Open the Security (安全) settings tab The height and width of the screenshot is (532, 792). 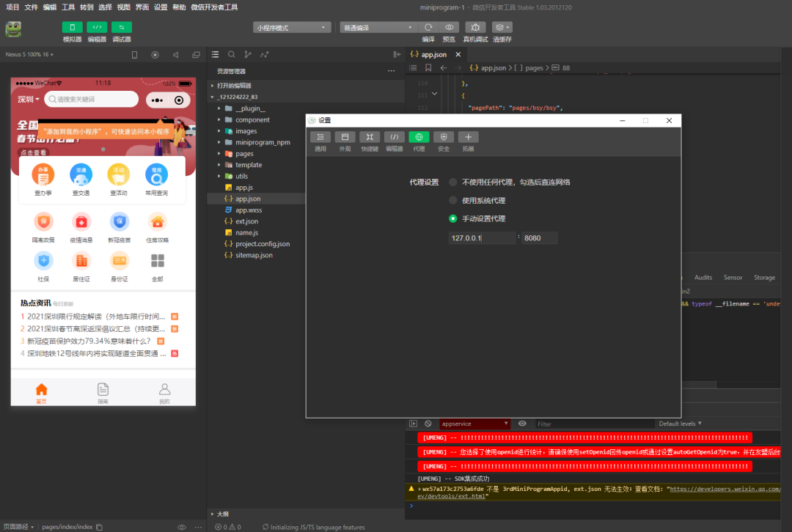444,137
